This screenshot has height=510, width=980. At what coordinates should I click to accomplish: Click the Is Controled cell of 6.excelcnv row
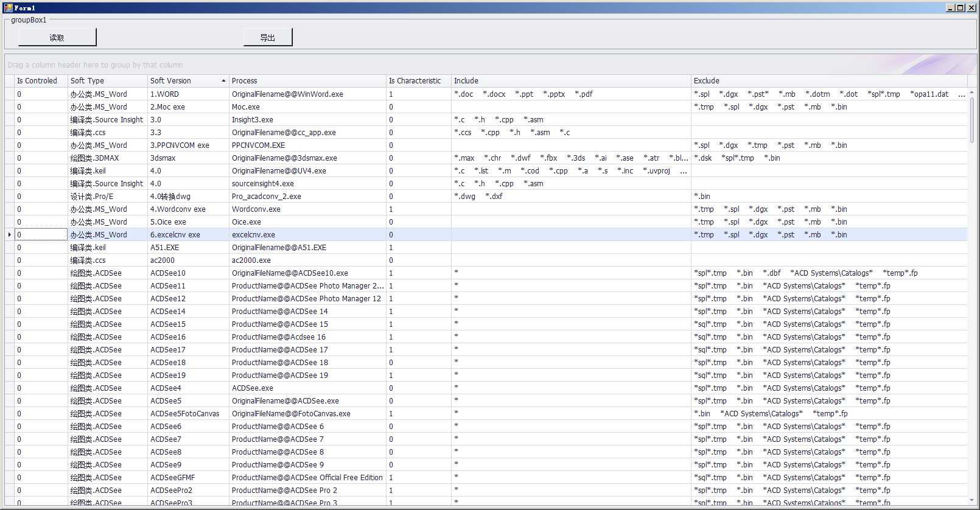41,234
